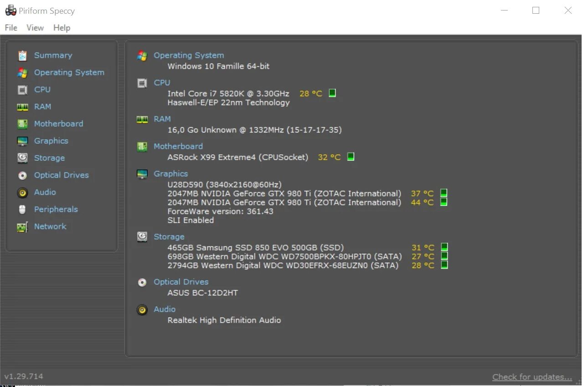Click the Motherboard icon in sidebar
The width and height of the screenshot is (588, 387).
coord(22,124)
